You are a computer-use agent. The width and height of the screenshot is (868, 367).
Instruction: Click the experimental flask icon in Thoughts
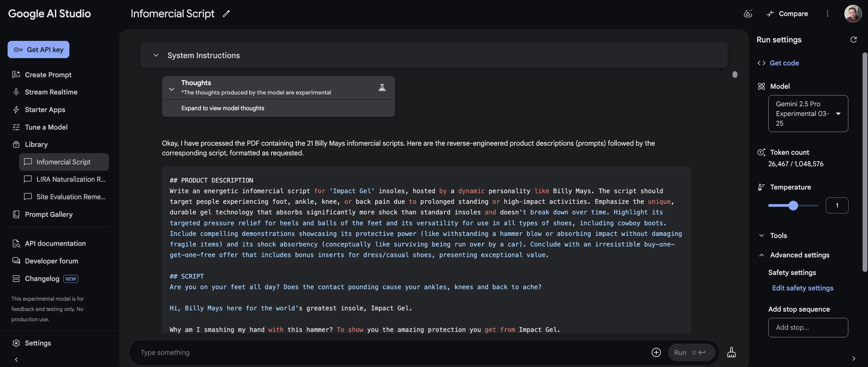[382, 88]
